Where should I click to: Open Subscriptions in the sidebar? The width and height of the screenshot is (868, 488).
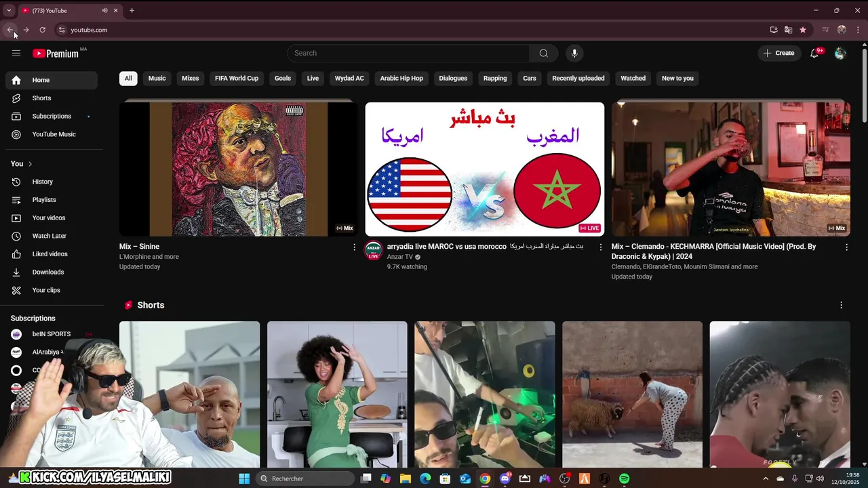tap(52, 116)
